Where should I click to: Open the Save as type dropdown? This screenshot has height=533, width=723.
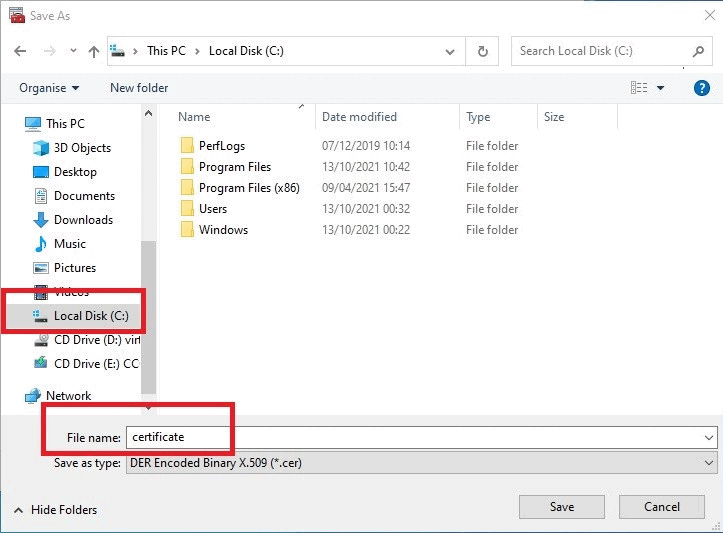tap(709, 462)
